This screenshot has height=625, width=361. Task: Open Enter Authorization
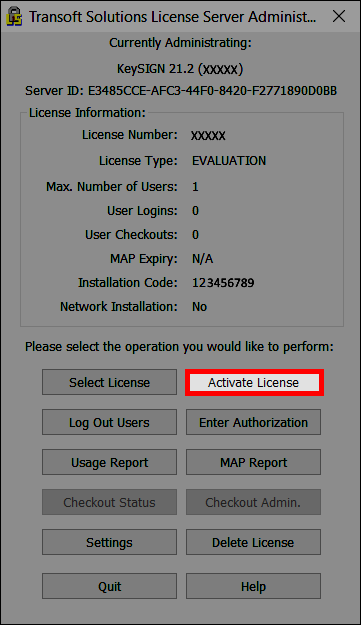pyautogui.click(x=253, y=423)
